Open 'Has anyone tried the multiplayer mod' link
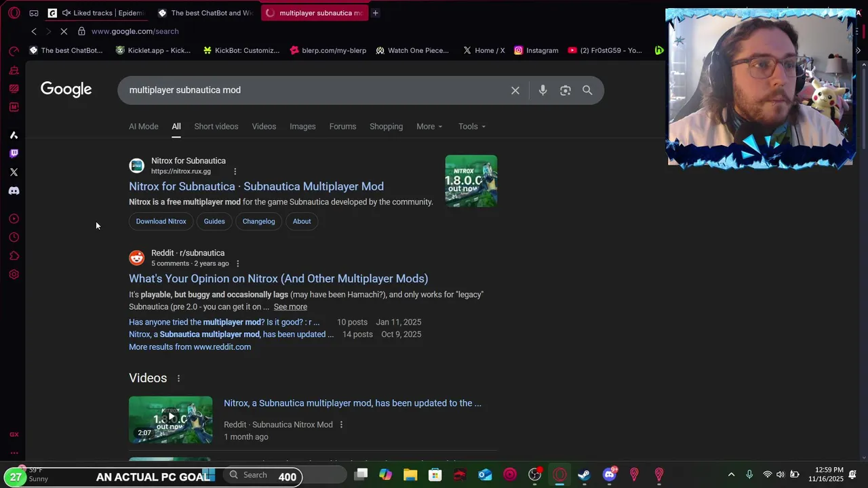The width and height of the screenshot is (868, 488). [x=224, y=323]
